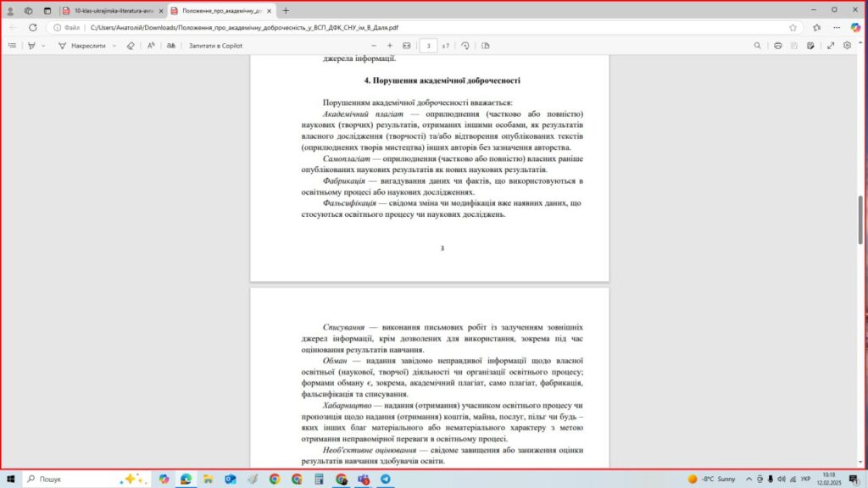Click the Read aloud icon
This screenshot has width=868, height=488.
[151, 45]
